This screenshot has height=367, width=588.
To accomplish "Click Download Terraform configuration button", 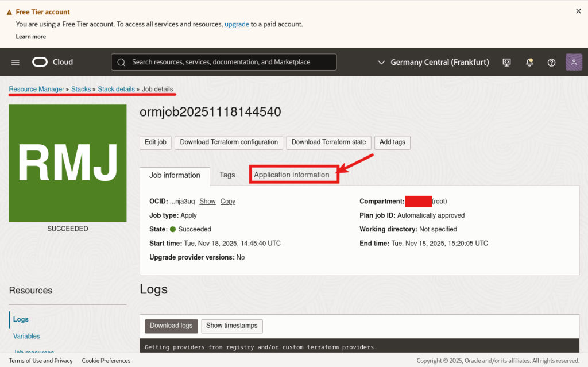I will [229, 142].
